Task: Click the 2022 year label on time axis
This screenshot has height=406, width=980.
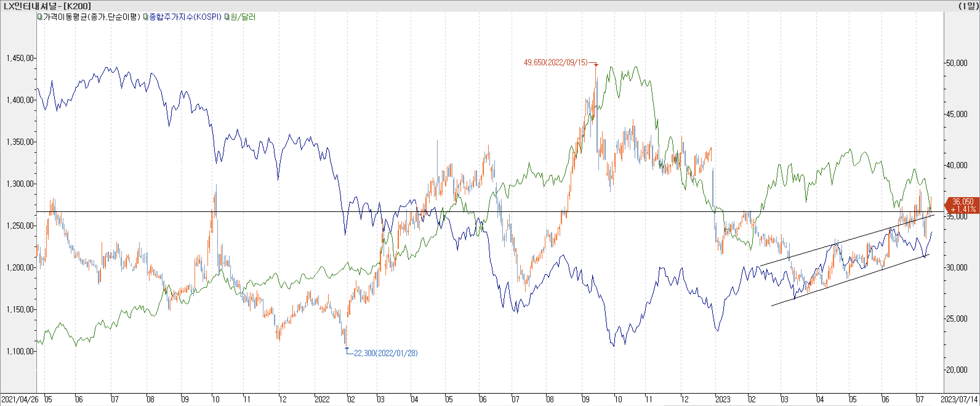Action: tap(322, 399)
